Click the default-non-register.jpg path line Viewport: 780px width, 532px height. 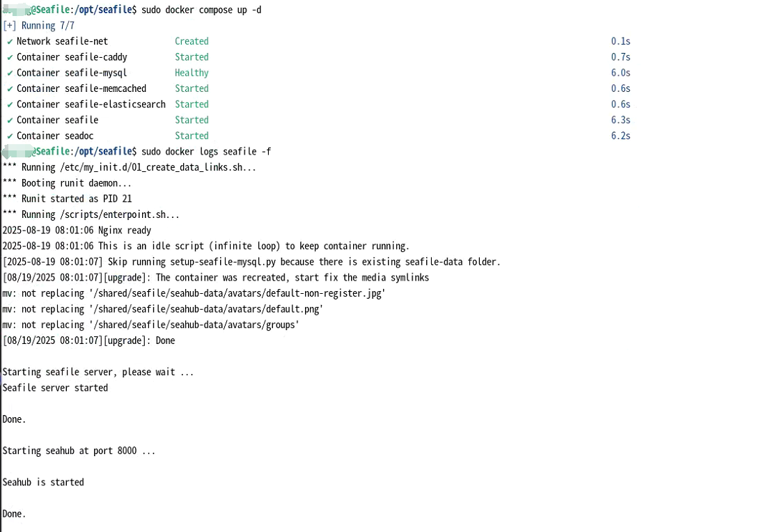click(x=194, y=293)
